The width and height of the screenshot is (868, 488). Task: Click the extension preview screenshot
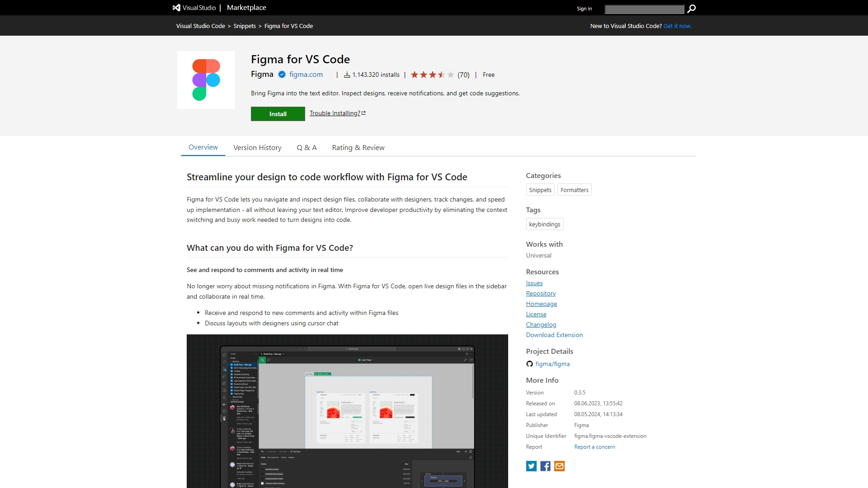pyautogui.click(x=347, y=411)
